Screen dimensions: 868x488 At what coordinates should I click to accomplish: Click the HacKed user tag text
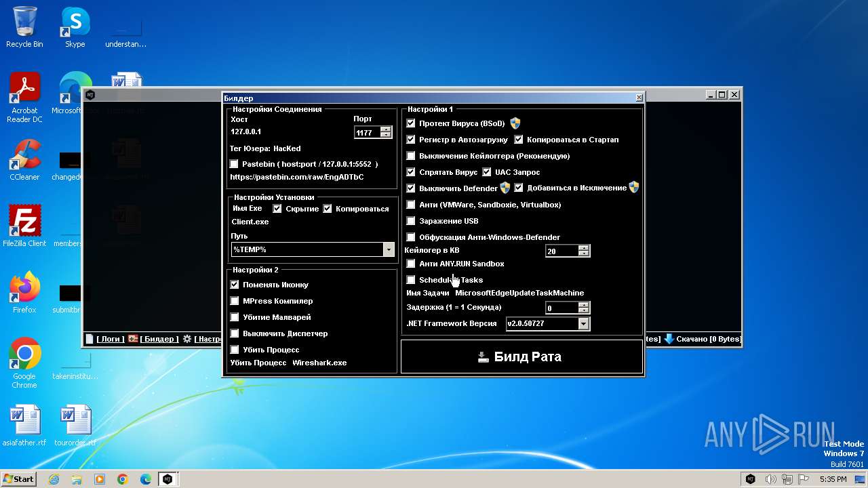(x=287, y=148)
